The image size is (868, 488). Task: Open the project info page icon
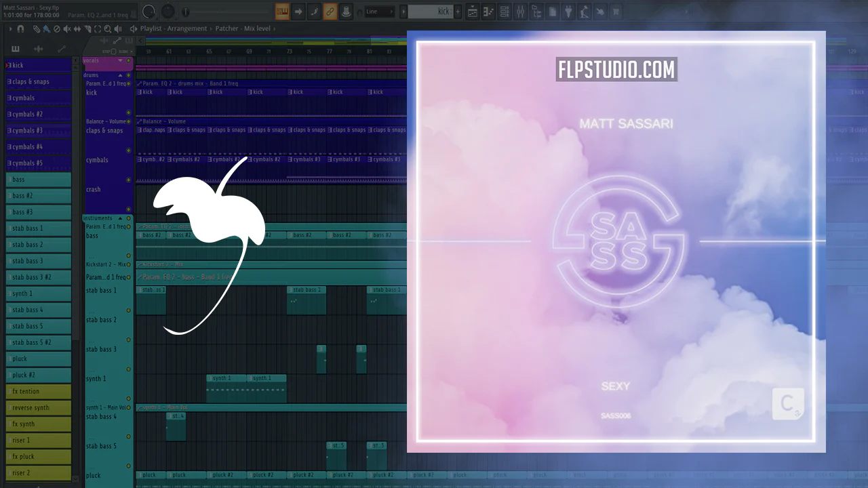[x=553, y=12]
